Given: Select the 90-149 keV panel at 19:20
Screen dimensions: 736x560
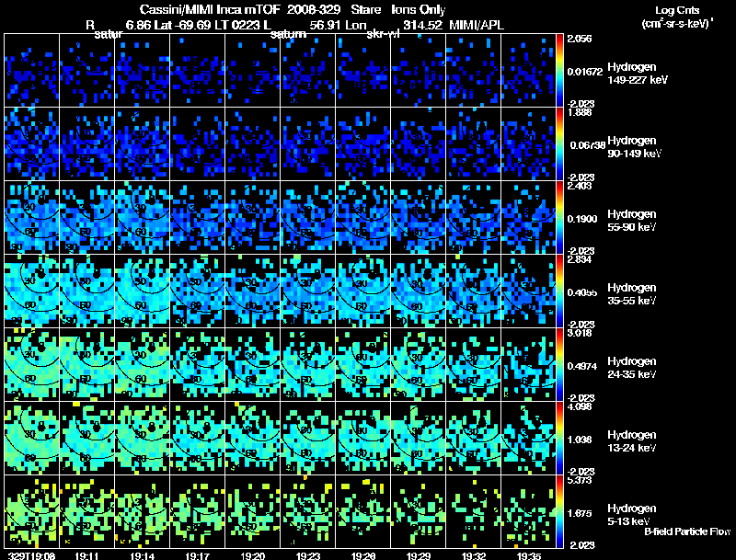Looking at the screenshot, I should click(x=252, y=144).
